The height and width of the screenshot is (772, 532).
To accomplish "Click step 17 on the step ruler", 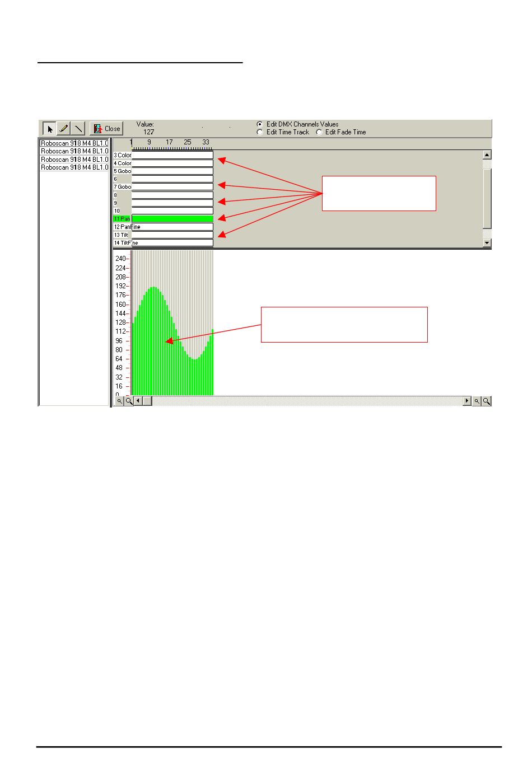I will coord(169,142).
